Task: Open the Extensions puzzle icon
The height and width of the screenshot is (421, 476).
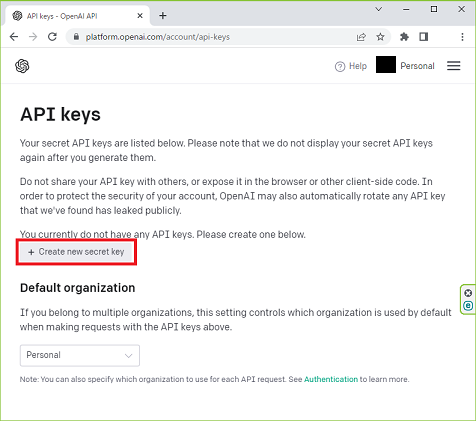Action: point(404,37)
